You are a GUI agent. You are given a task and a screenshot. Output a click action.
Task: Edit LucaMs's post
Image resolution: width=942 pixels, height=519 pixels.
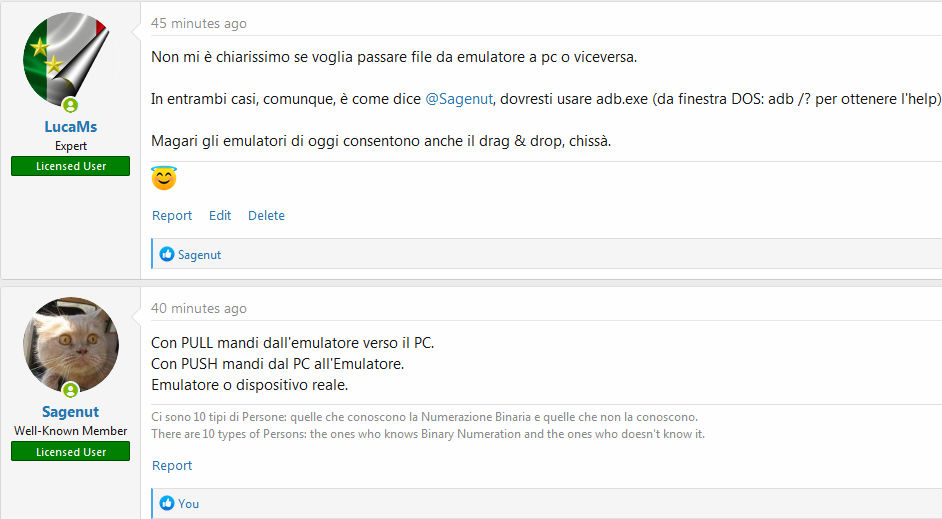click(x=220, y=216)
